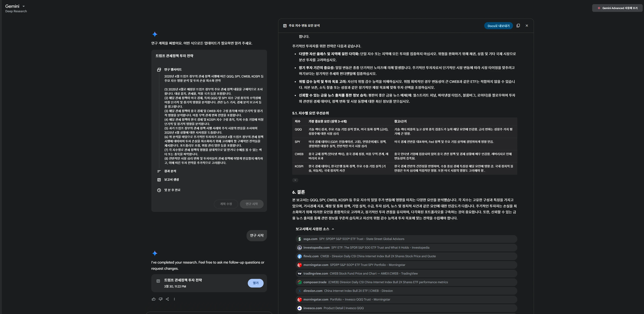Click the 보고서 생성 step icon

[x=159, y=180]
